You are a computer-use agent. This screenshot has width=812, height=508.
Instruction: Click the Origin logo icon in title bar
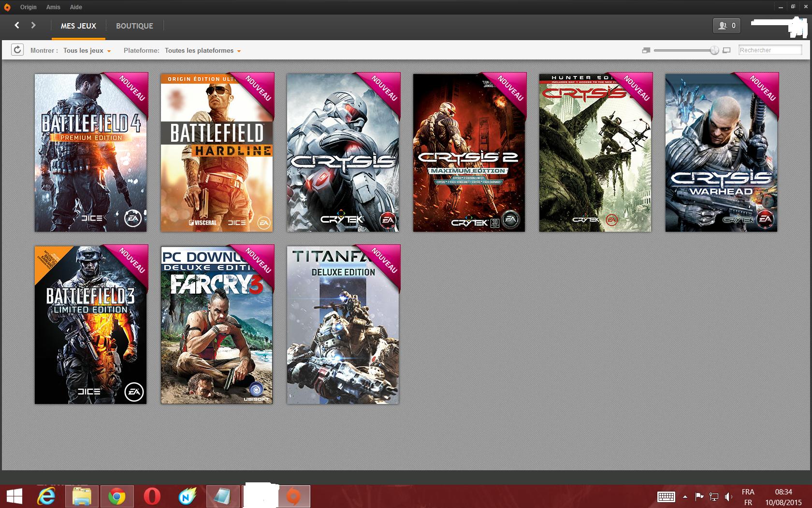click(x=7, y=7)
